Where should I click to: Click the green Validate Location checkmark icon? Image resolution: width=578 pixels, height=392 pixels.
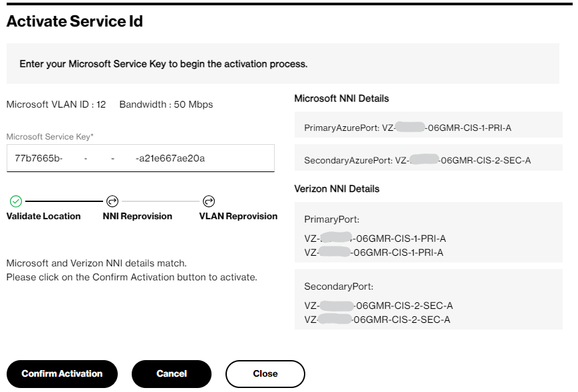(16, 201)
